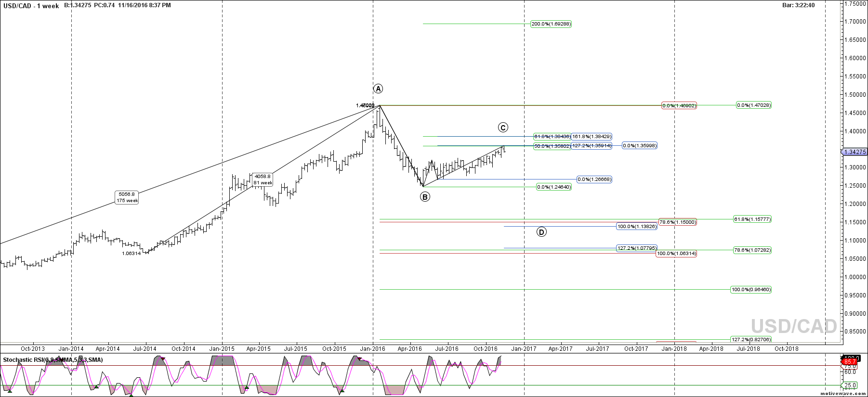This screenshot has height=397, width=868.
Task: Click Oct-2013 on the time axis
Action: [33, 349]
